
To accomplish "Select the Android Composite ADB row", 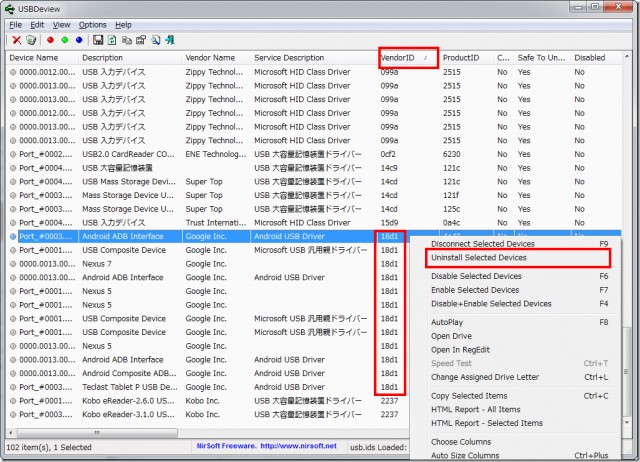I will (208, 373).
